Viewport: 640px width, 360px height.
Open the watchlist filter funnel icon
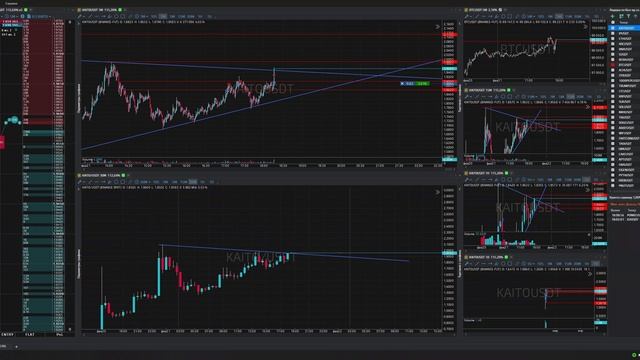(628, 16)
